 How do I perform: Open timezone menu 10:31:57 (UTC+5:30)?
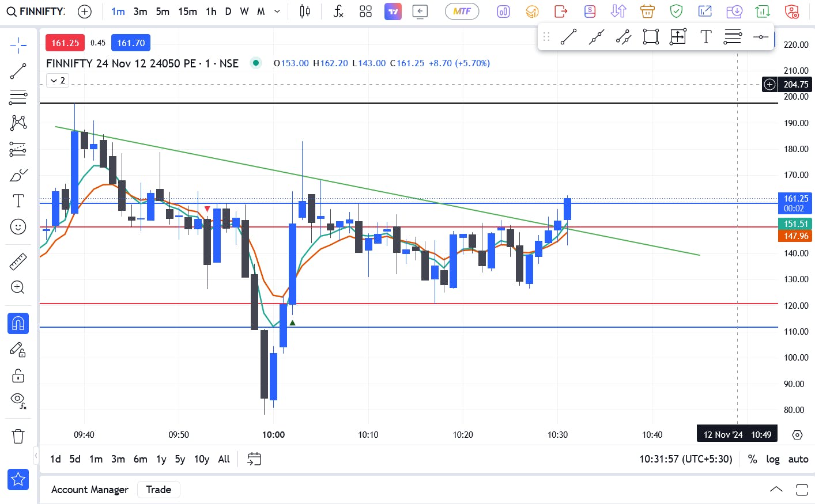(686, 459)
